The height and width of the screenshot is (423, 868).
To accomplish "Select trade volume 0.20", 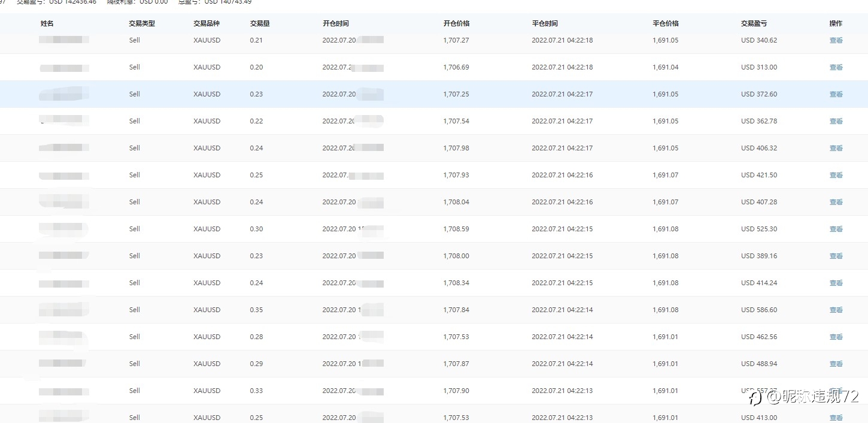I will [256, 67].
